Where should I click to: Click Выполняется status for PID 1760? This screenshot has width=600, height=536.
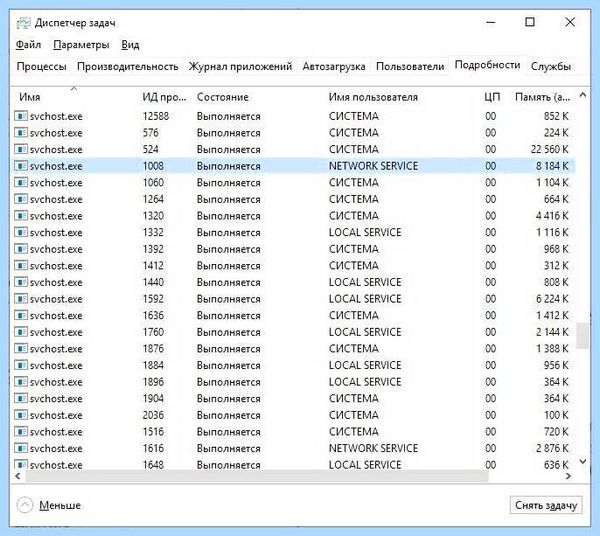pyautogui.click(x=228, y=332)
